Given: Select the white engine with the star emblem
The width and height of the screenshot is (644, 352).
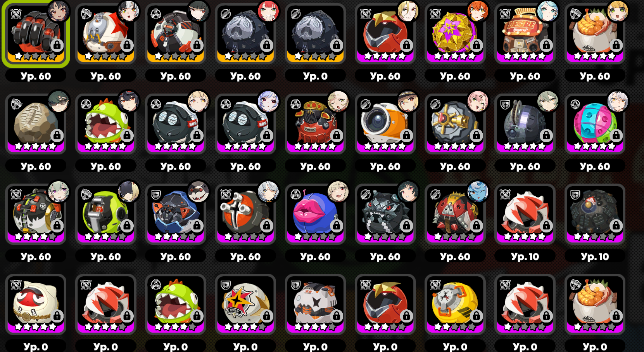Looking at the screenshot, I should [245, 305].
